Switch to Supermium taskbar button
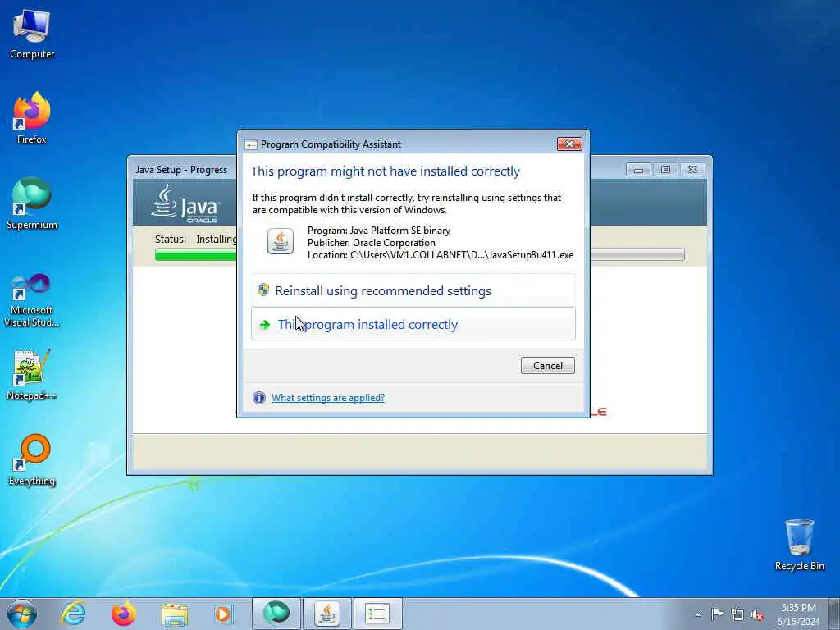The width and height of the screenshot is (840, 630). (276, 614)
